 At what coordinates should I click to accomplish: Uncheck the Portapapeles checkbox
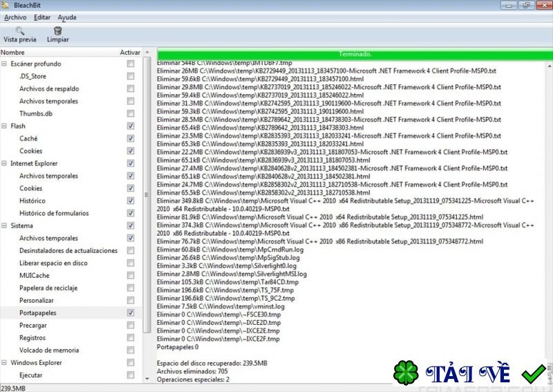(x=131, y=312)
